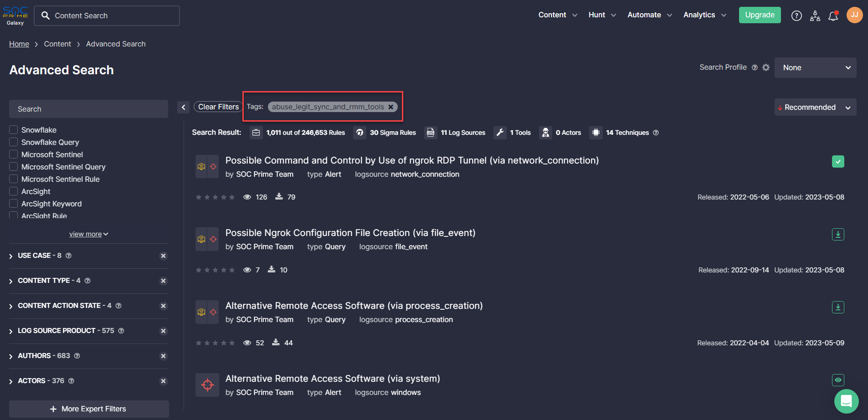
Task: Click the Tools wrench icon
Action: coord(500,133)
